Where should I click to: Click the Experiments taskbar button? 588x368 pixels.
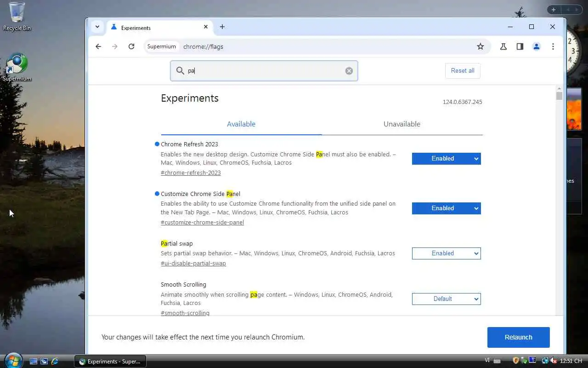click(x=110, y=362)
